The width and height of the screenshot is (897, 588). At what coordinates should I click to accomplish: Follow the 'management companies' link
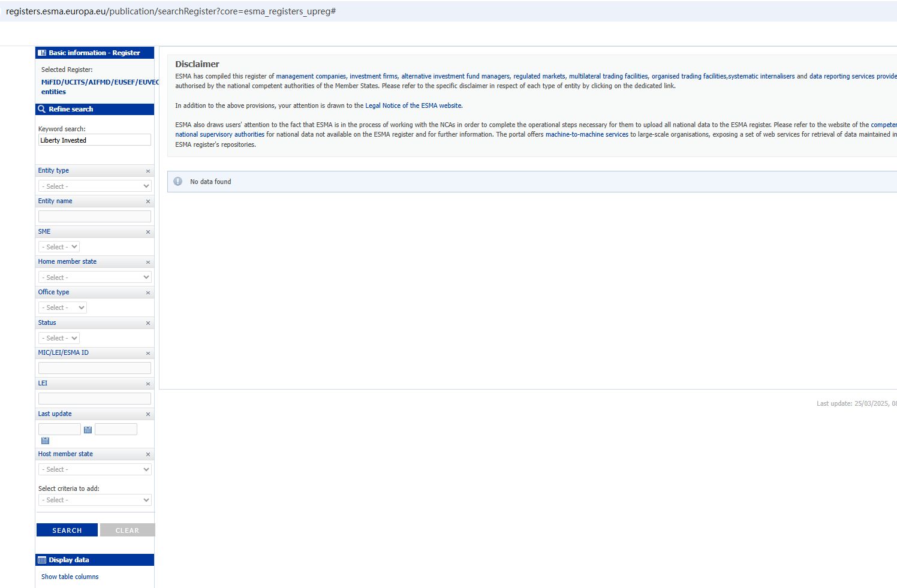pos(311,76)
